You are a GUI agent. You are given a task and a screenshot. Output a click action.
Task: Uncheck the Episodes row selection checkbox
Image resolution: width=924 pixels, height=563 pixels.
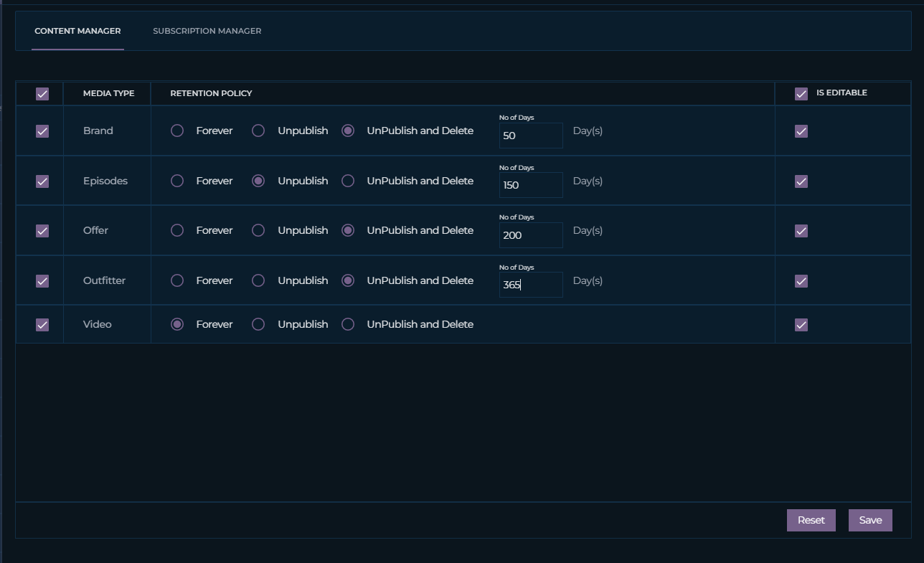click(42, 181)
